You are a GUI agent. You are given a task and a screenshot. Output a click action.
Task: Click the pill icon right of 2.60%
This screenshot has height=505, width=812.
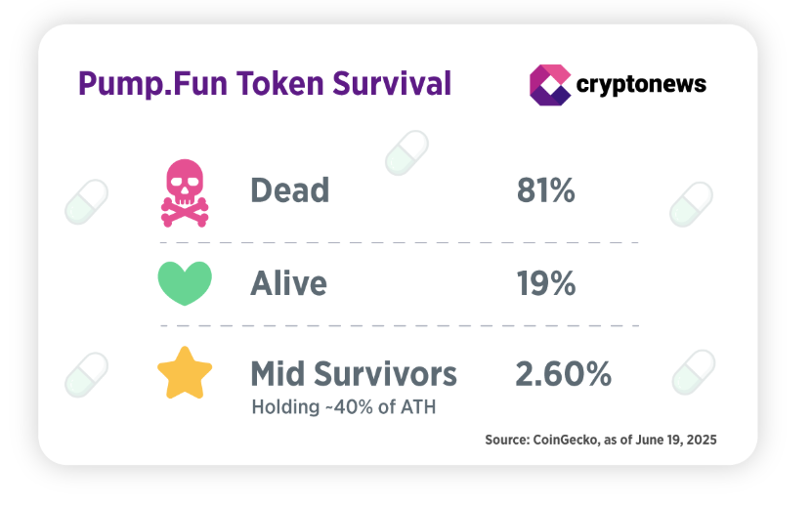click(x=692, y=373)
